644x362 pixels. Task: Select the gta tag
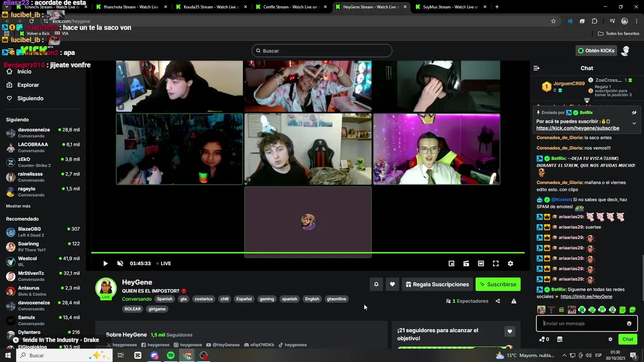pyautogui.click(x=183, y=299)
